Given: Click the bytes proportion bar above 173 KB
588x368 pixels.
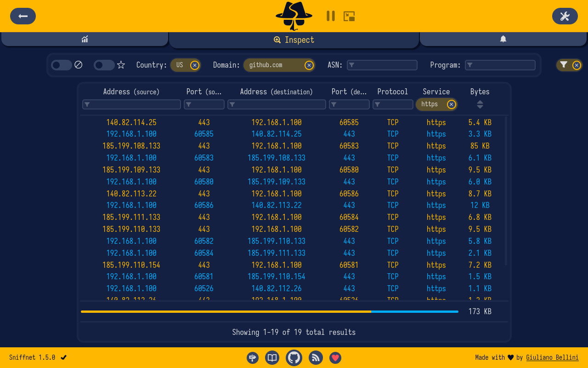Looking at the screenshot, I should [x=269, y=311].
